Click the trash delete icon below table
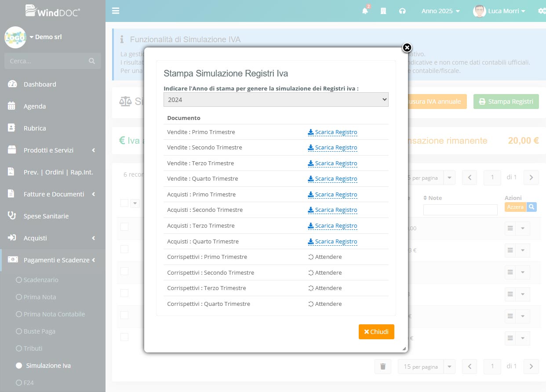Image resolution: width=546 pixels, height=392 pixels. coord(382,367)
